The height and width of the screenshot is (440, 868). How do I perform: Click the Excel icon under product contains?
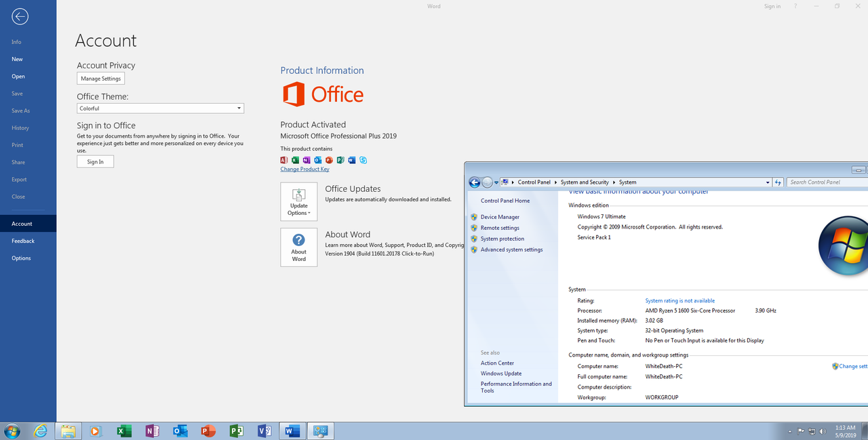point(295,160)
